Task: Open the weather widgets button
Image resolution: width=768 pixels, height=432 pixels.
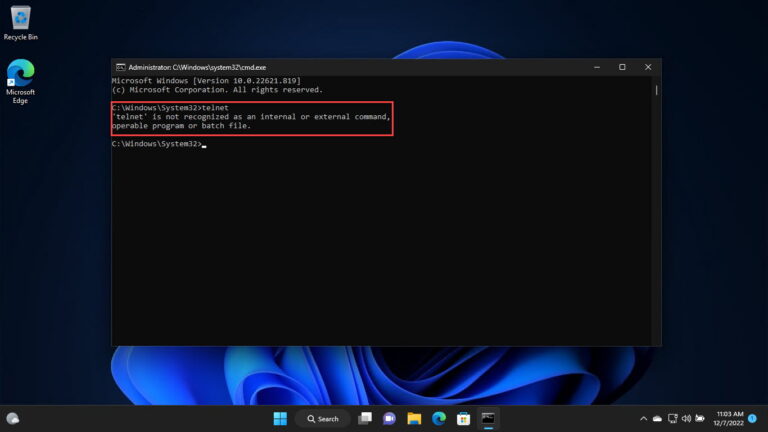Action: tap(13, 418)
